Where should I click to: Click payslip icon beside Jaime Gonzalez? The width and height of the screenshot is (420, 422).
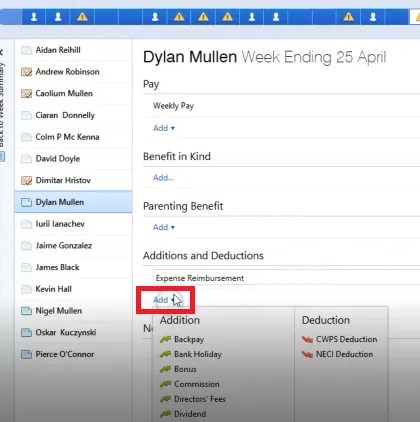26,246
